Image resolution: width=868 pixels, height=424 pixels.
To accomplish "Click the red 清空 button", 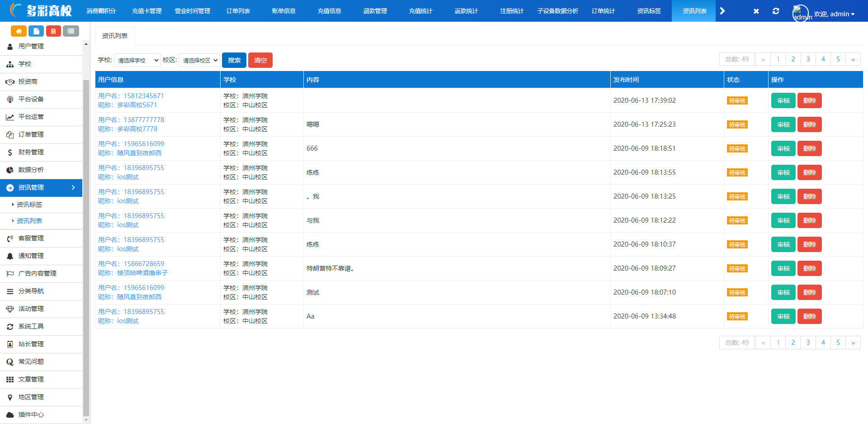I will coord(260,60).
